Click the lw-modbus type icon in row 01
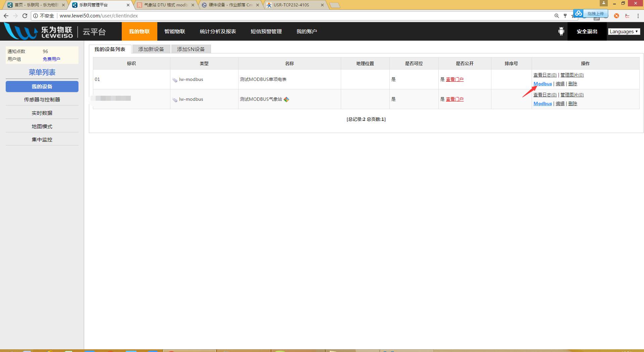The height and width of the screenshot is (352, 644). click(175, 80)
